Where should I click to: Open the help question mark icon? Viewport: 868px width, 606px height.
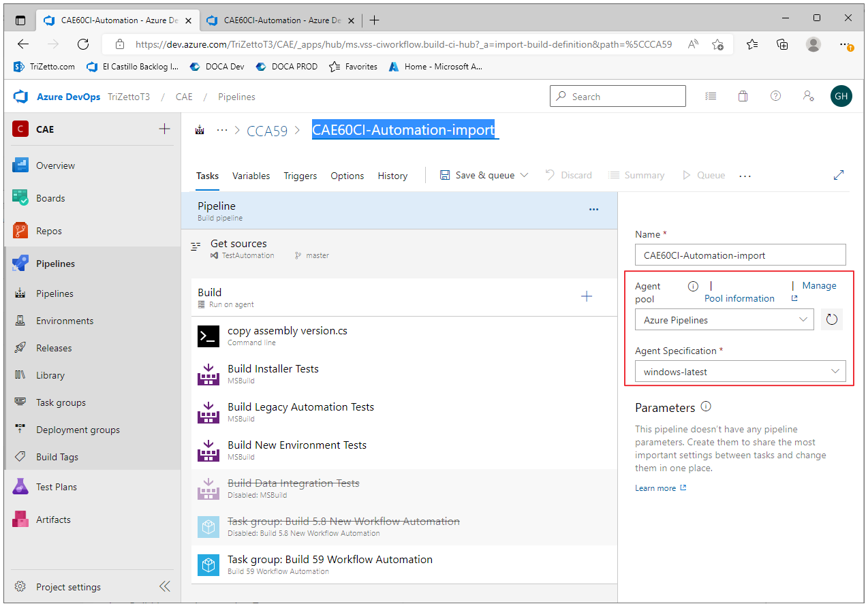[775, 97]
